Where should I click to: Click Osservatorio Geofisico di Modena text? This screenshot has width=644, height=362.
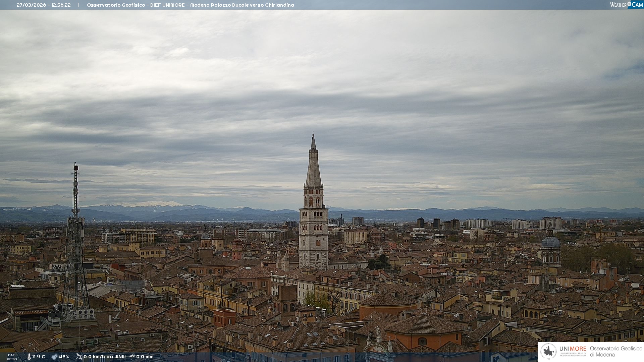point(616,351)
